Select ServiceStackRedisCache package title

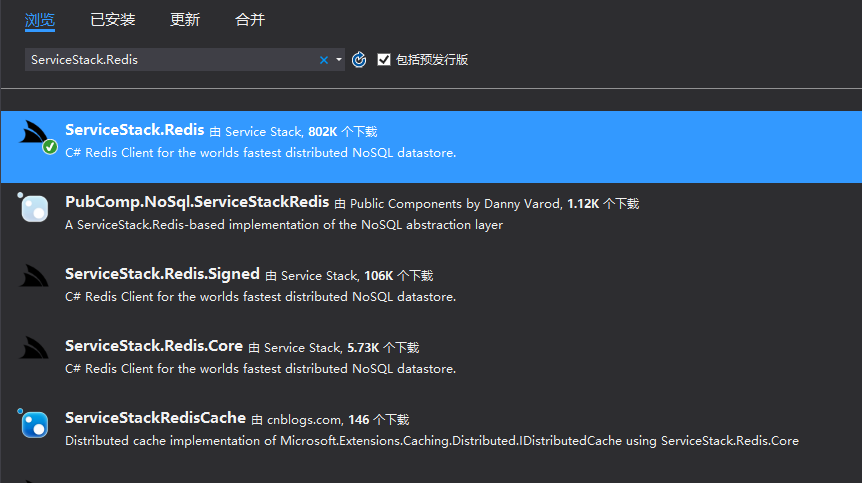[x=155, y=418]
